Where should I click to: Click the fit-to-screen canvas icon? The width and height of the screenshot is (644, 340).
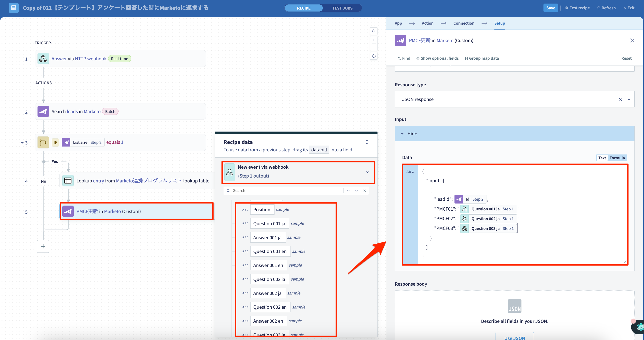(373, 56)
